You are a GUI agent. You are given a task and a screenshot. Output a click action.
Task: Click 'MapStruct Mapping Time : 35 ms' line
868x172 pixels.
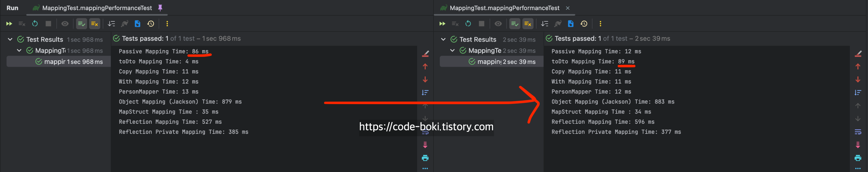click(168, 112)
